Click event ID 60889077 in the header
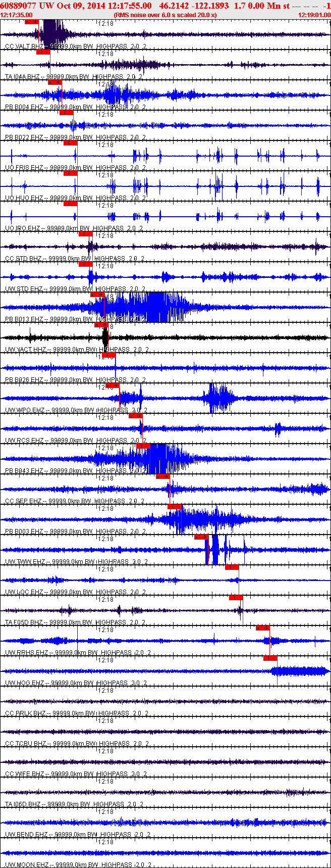Viewport: 331px width, 868px height. coord(17,6)
